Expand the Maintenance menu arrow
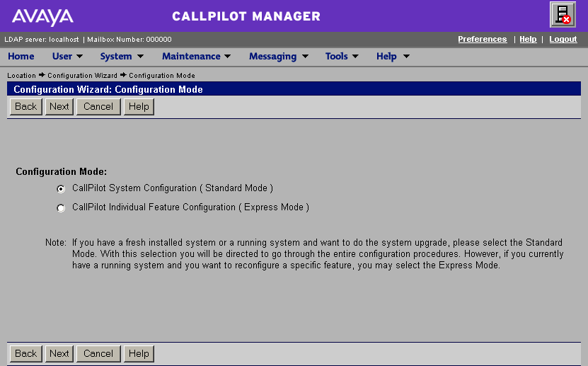 click(x=227, y=57)
